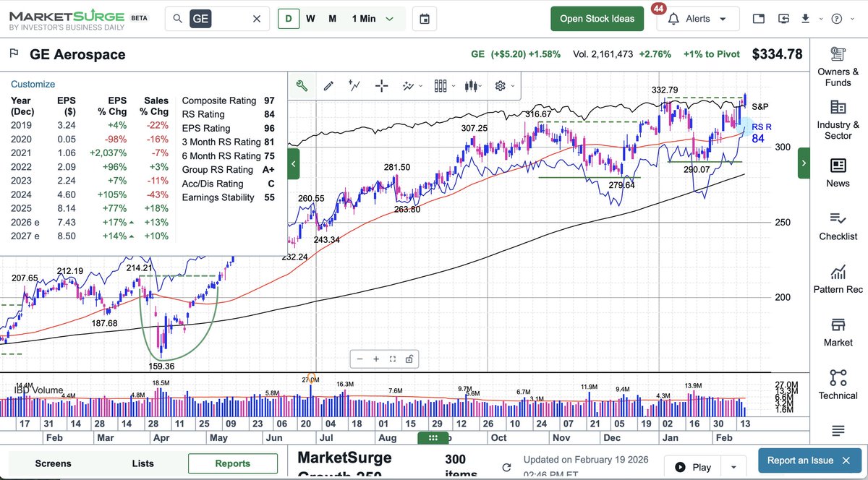Click the Composite Rating 97 row

coord(228,101)
